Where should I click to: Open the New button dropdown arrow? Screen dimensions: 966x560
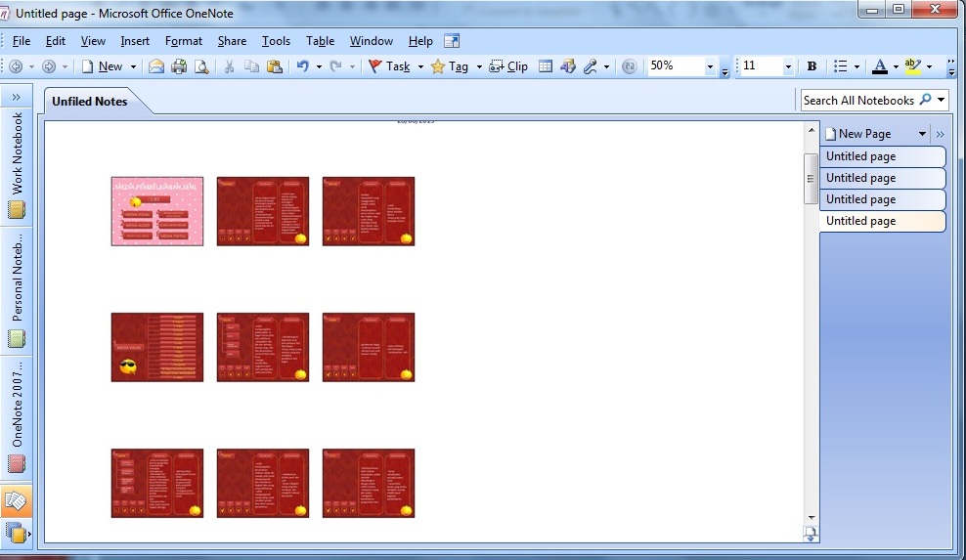tap(133, 66)
